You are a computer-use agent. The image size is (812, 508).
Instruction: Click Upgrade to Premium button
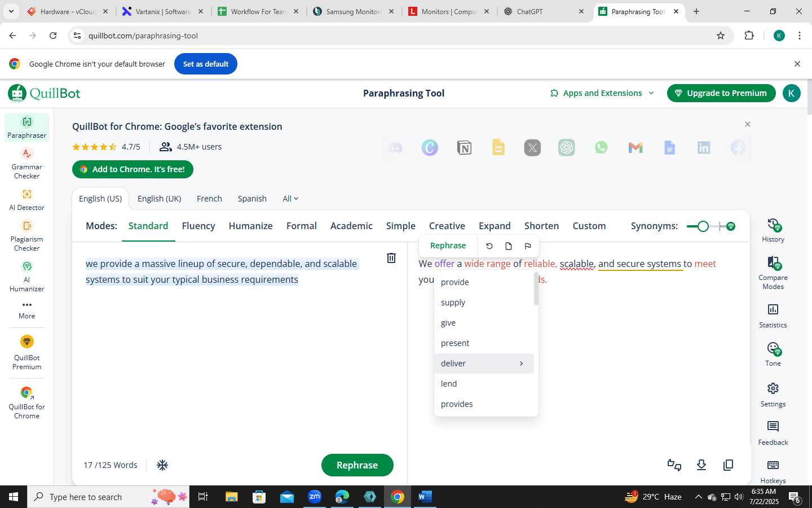coord(721,93)
